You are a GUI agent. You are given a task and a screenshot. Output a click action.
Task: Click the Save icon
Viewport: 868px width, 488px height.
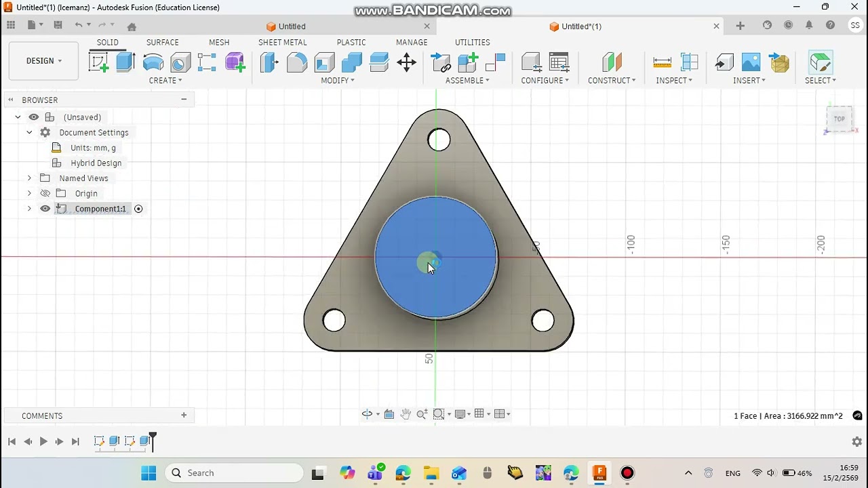[58, 25]
